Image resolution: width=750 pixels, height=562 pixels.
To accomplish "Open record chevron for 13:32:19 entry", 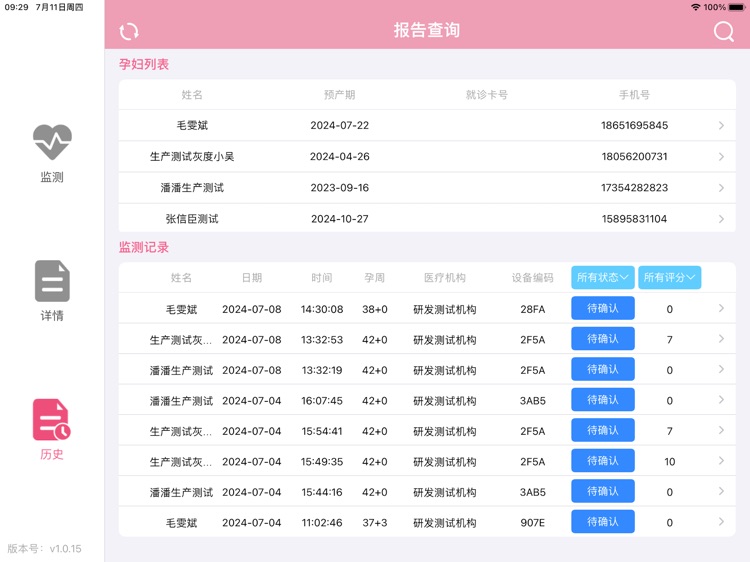I will [721, 370].
